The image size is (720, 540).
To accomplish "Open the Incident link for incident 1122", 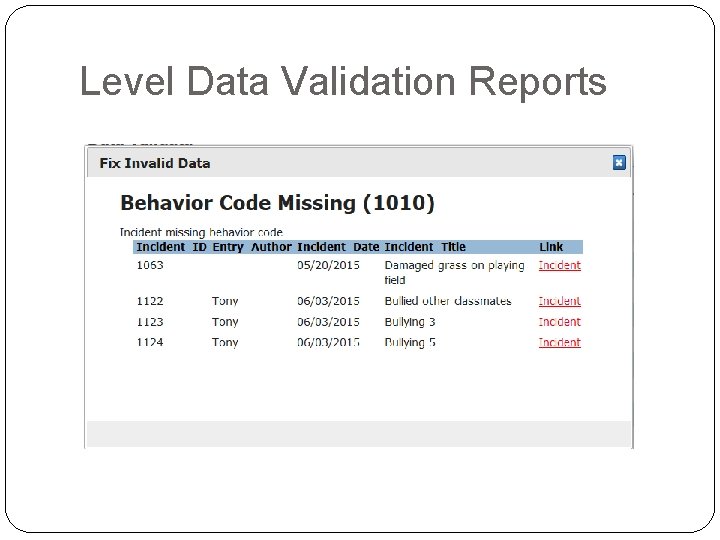I will tap(559, 301).
